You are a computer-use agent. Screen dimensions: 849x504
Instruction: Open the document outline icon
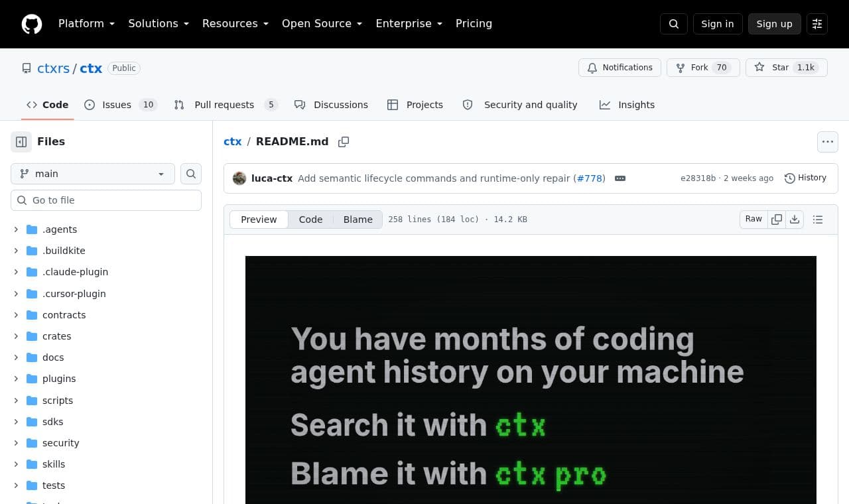coord(818,220)
